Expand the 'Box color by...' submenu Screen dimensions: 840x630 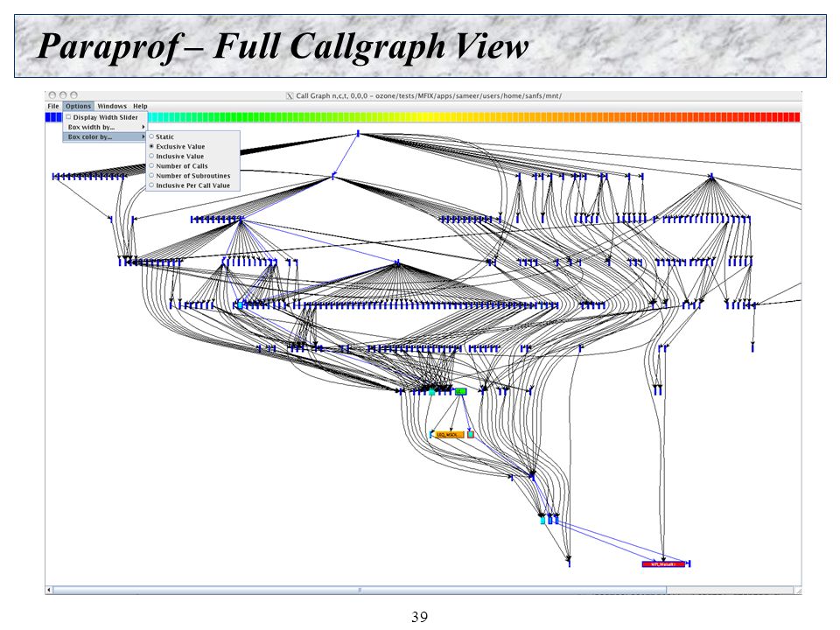click(x=105, y=136)
